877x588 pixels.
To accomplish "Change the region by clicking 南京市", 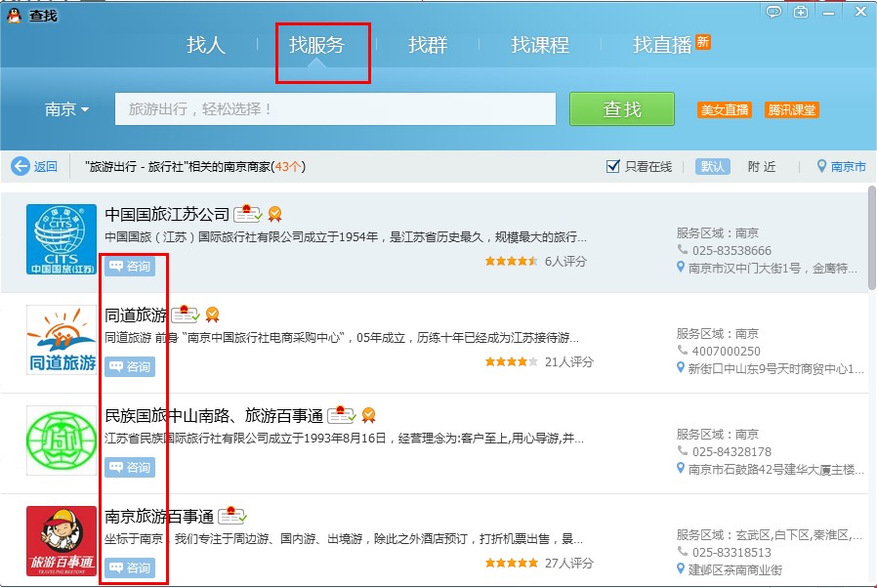I will click(847, 166).
